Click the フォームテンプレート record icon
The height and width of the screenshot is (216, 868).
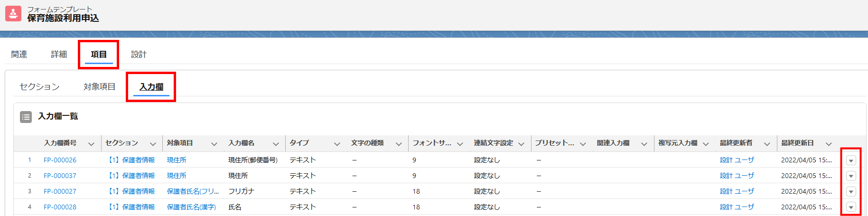coord(13,14)
